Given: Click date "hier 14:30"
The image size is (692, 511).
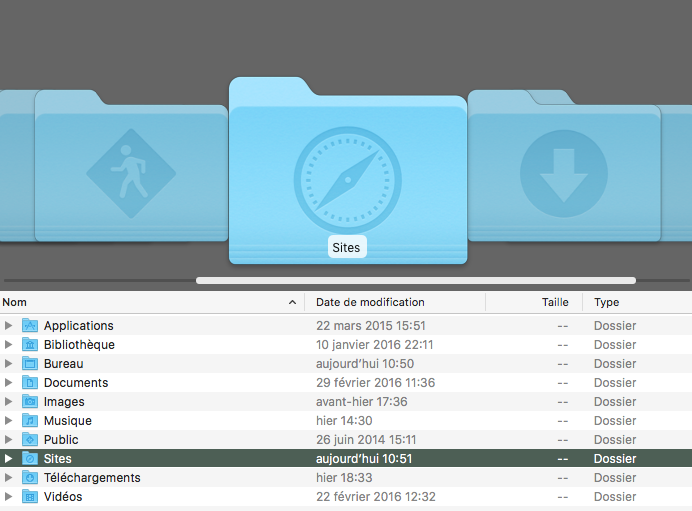Looking at the screenshot, I should click(x=344, y=421).
